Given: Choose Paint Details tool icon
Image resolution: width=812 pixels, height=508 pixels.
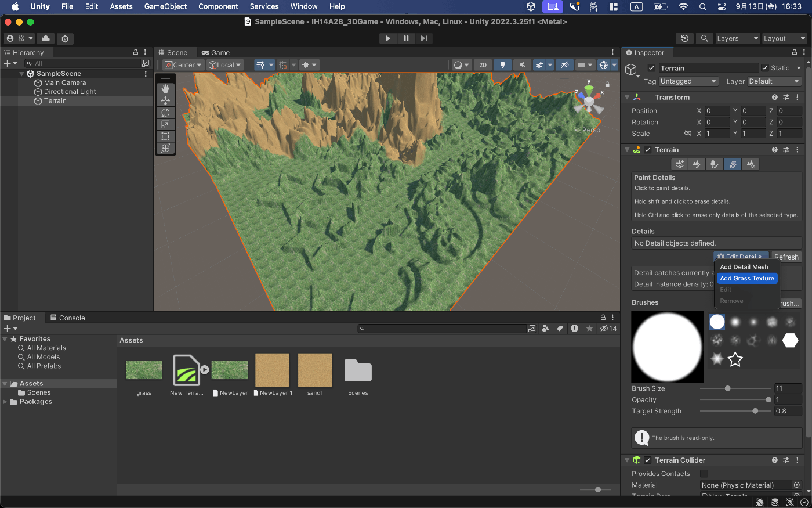Looking at the screenshot, I should pos(733,164).
